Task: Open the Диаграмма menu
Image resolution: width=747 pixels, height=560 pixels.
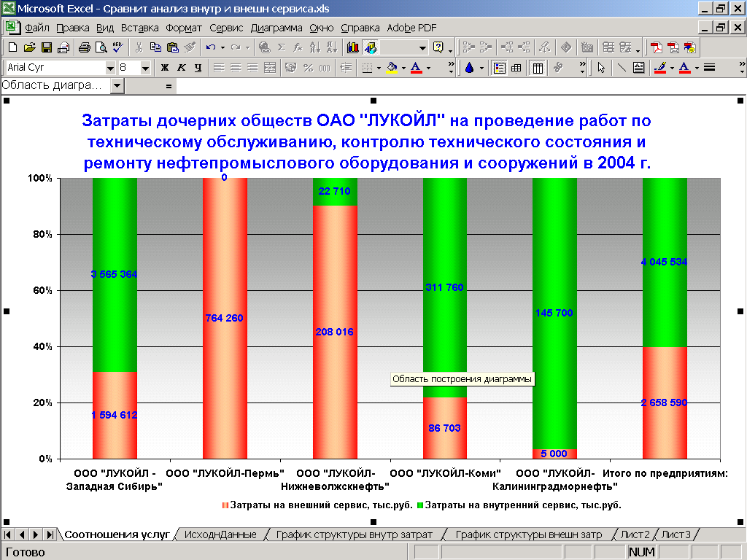Action: coord(276,28)
